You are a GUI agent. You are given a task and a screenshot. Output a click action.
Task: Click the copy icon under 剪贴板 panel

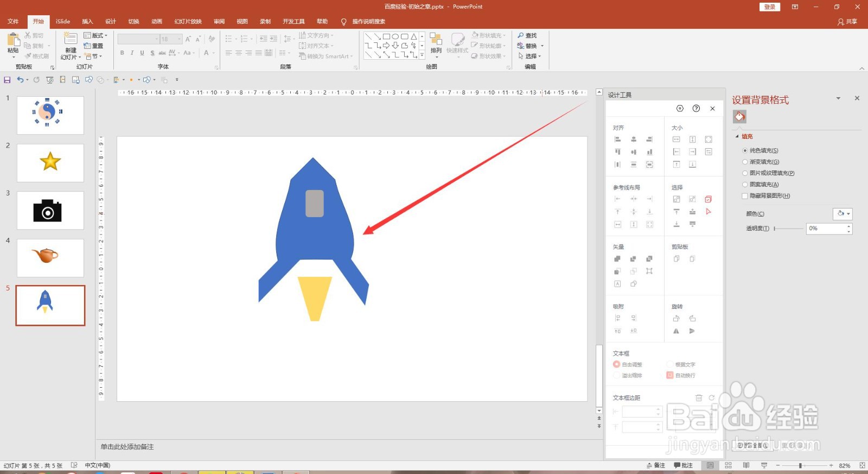[x=676, y=259]
